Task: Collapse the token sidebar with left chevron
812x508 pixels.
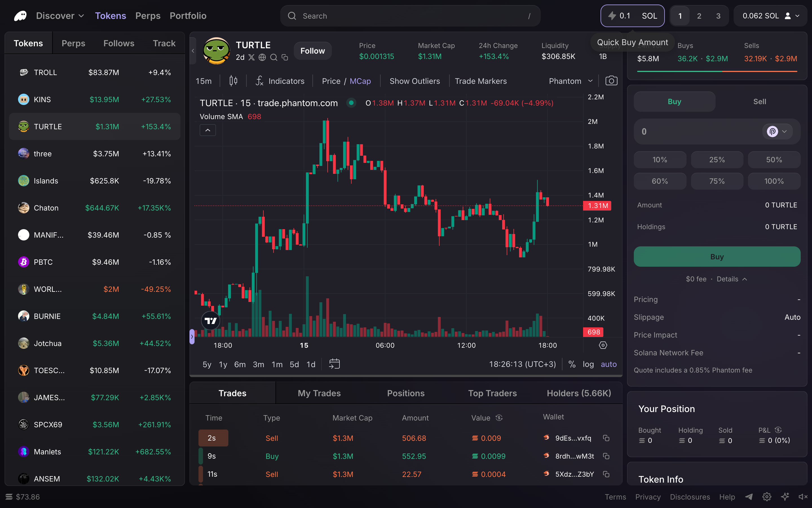Action: tap(193, 51)
